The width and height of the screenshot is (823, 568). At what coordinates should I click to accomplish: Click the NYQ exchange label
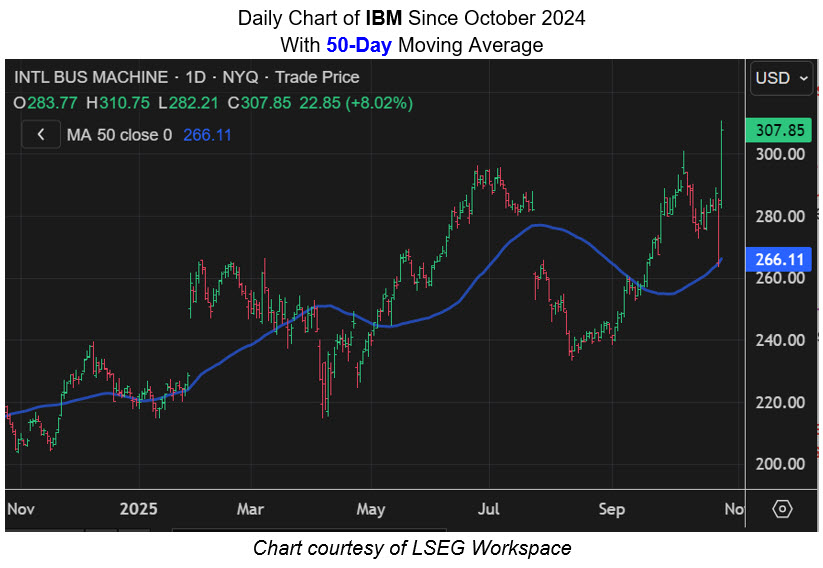pos(240,77)
